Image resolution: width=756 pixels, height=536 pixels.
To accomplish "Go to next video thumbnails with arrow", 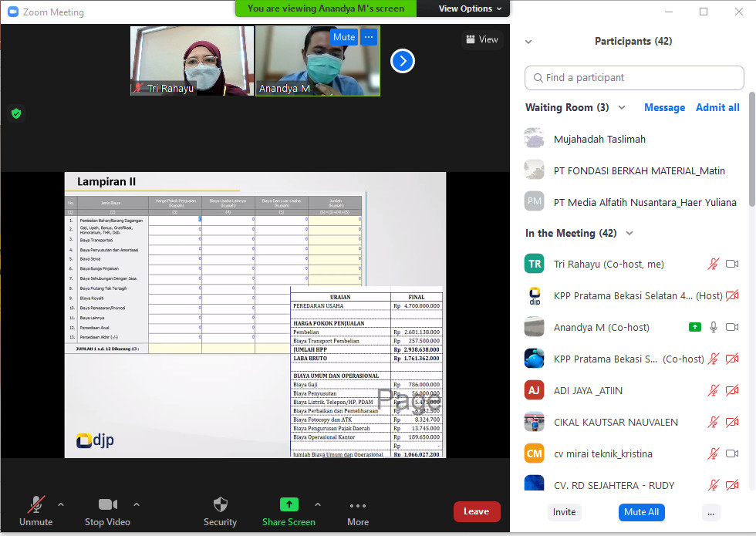I will (403, 61).
